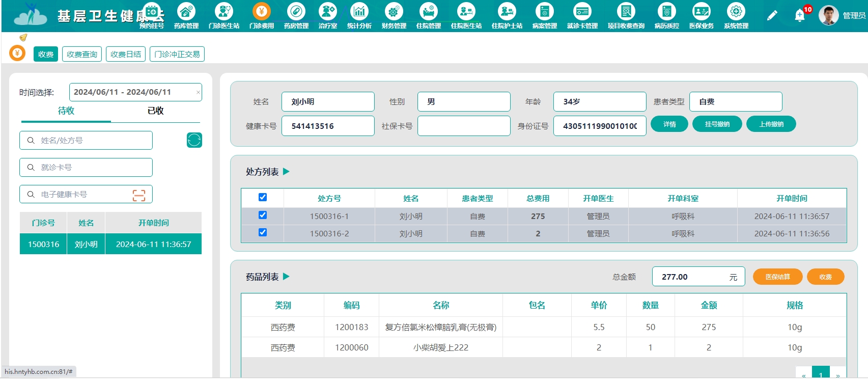
Task: Open the 门诊医生站 navigation icon
Action: click(x=223, y=12)
